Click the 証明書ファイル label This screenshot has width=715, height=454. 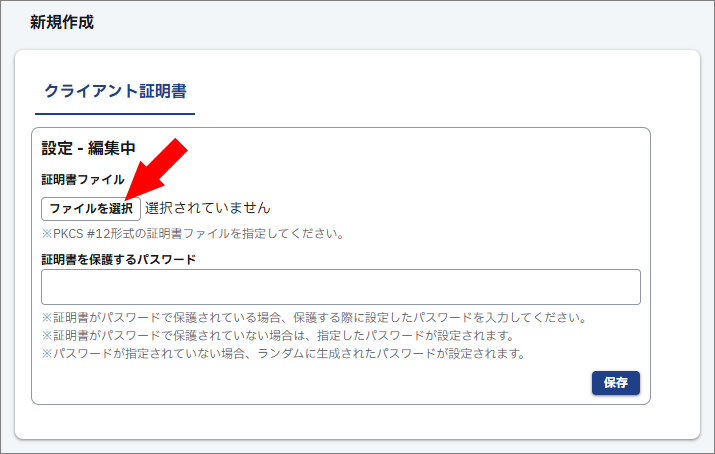[83, 180]
